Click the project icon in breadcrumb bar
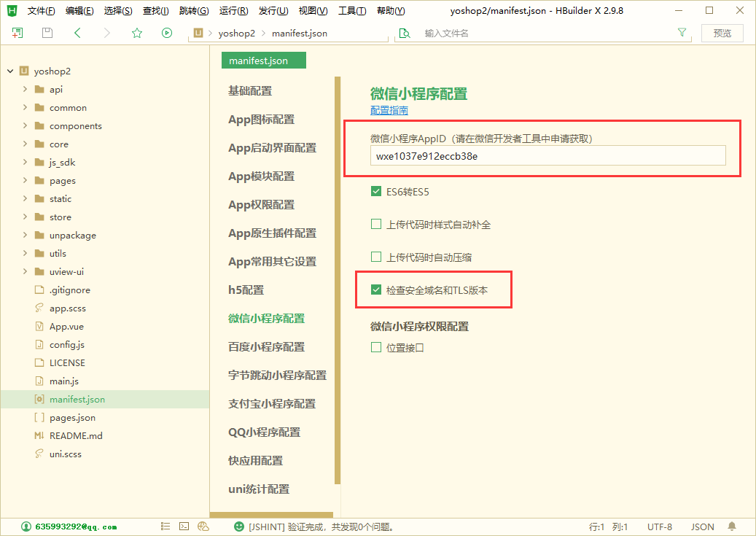 (x=198, y=33)
